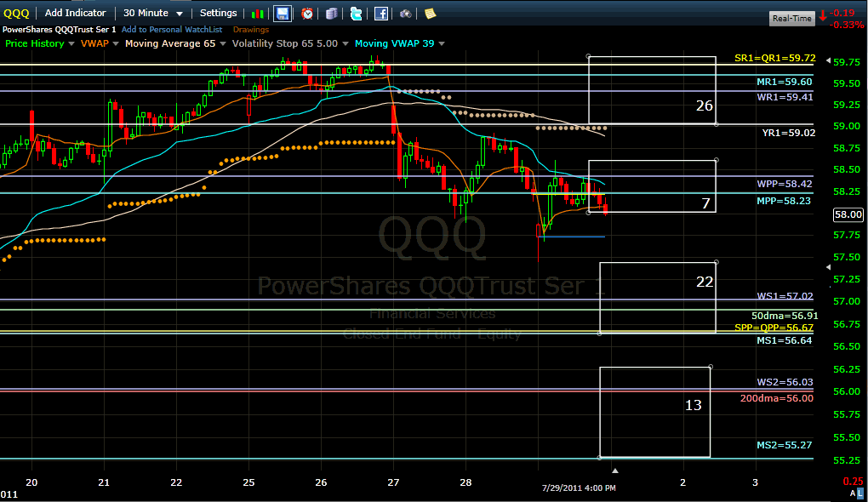Click the WR1=59.41 level label
The height and width of the screenshot is (502, 868).
(785, 97)
